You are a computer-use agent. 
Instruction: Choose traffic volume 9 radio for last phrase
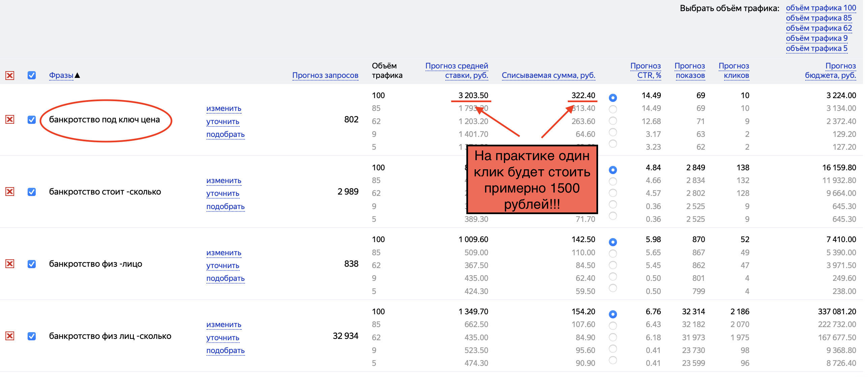613,349
